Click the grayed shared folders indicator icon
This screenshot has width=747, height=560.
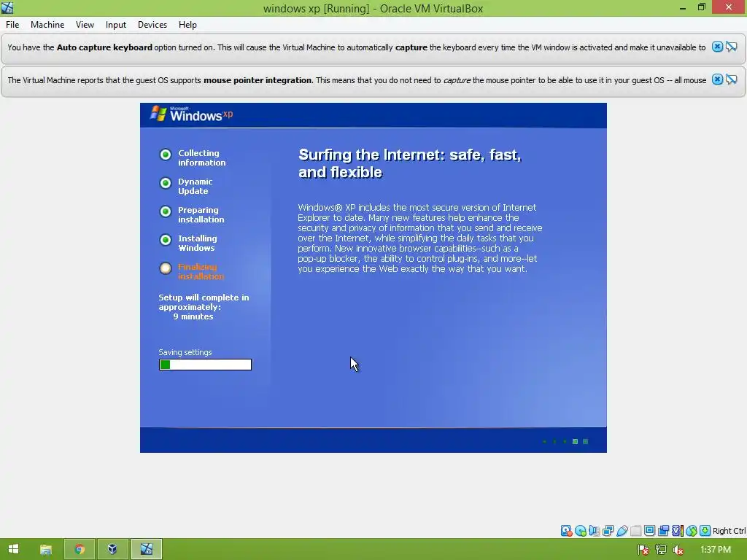[635, 531]
